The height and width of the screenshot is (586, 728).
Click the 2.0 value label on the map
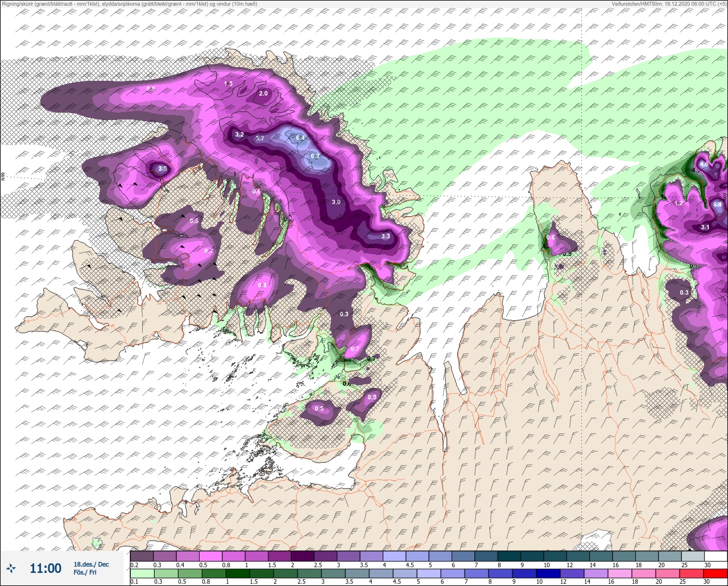263,93
